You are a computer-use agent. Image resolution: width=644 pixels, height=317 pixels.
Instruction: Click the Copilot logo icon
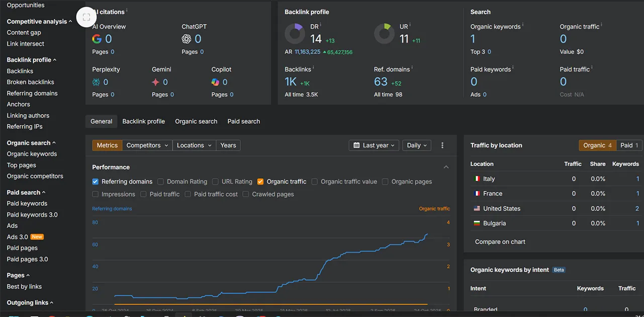coord(215,82)
